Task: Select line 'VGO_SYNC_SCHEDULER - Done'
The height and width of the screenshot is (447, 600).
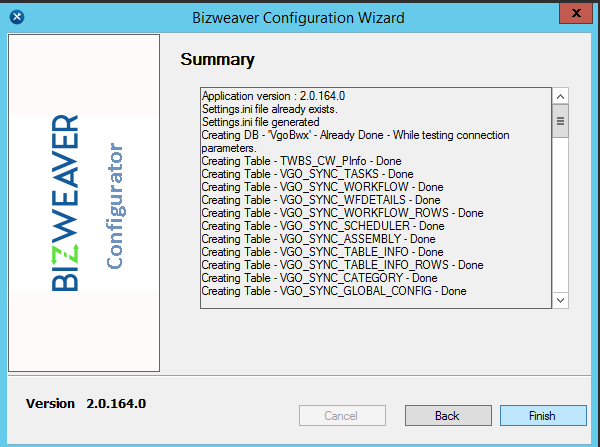Action: 323,226
